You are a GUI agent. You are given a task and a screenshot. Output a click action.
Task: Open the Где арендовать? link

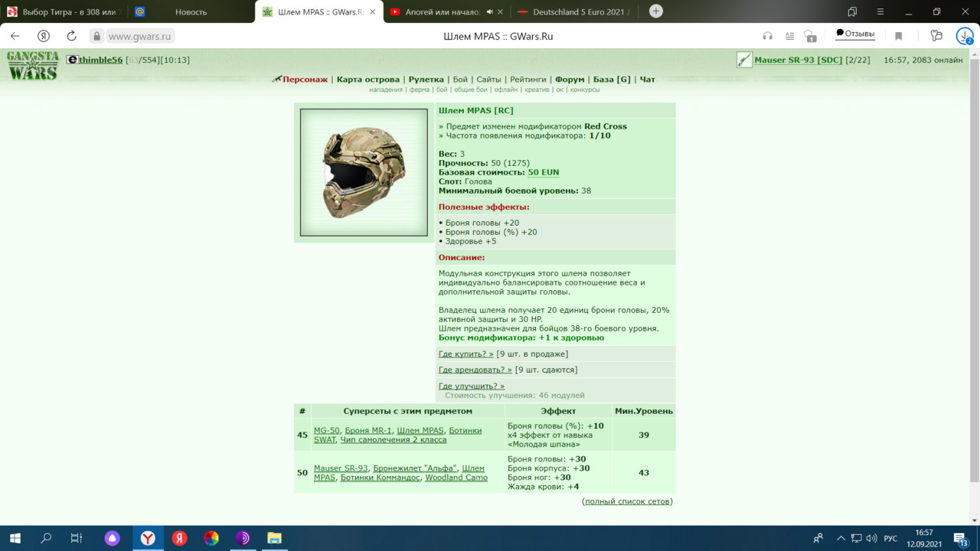475,370
